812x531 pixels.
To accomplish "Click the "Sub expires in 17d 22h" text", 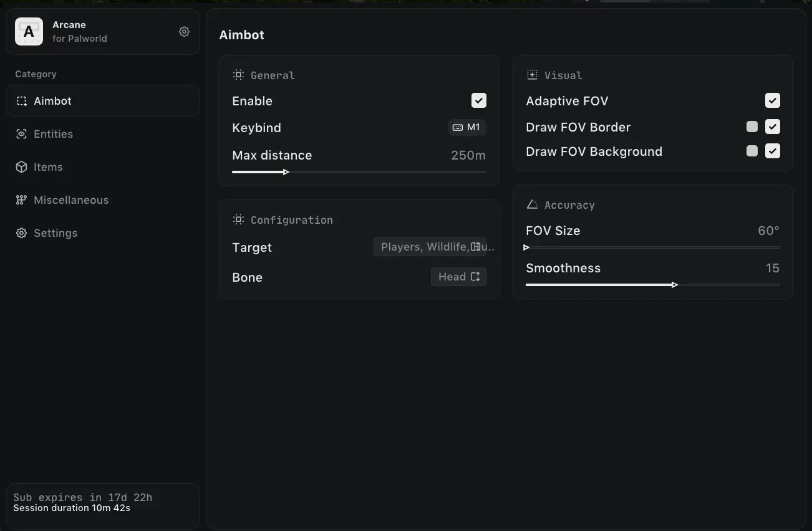I will pyautogui.click(x=83, y=497).
